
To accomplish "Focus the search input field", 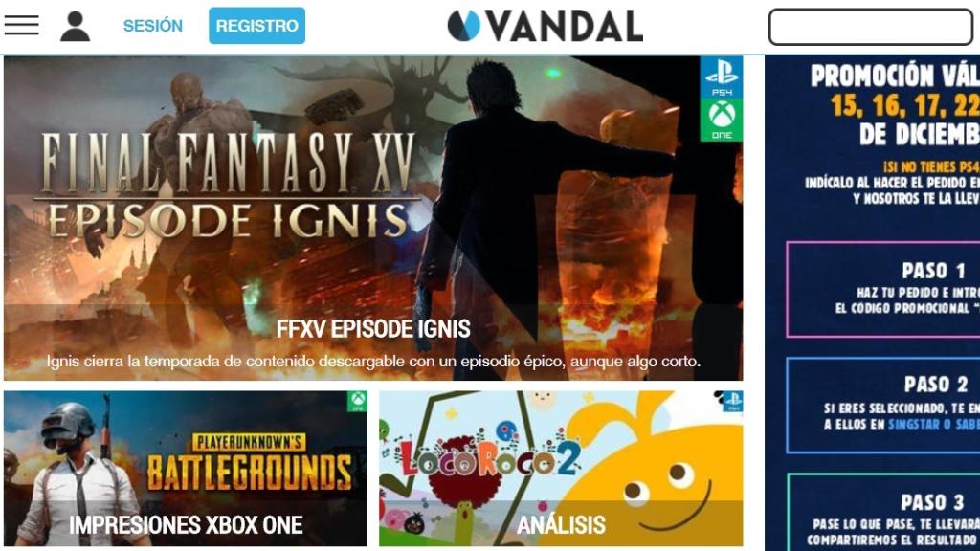I will 871,27.
